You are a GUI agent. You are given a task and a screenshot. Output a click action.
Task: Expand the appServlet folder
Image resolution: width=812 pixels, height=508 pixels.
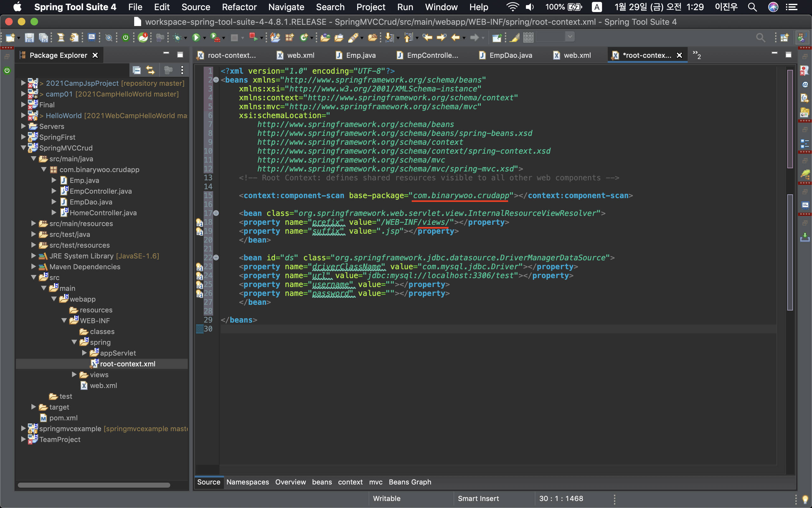coord(84,353)
